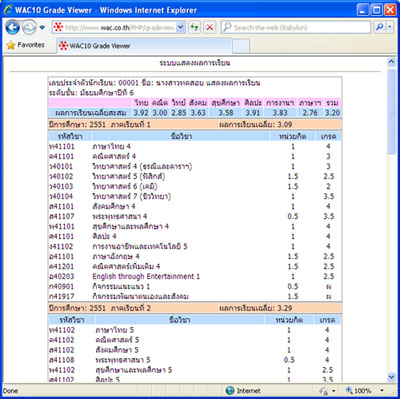This screenshot has height=399, width=400.
Task: Click the scrollbar up arrow
Action: 391,62
